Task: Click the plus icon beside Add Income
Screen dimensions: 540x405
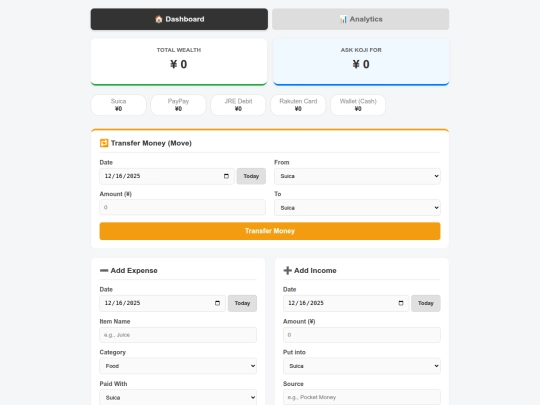Action: (288, 270)
